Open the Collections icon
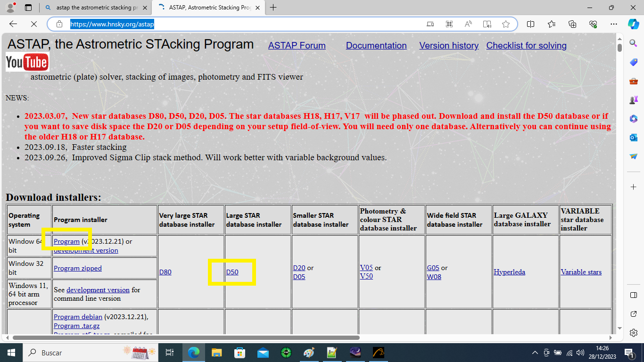 point(572,24)
